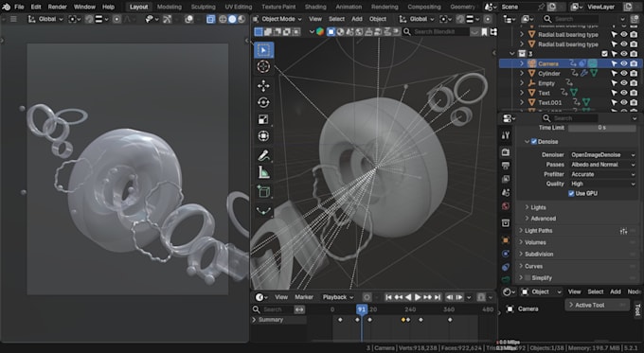The image size is (644, 353).
Task: Open Quality High dropdown
Action: click(x=603, y=184)
